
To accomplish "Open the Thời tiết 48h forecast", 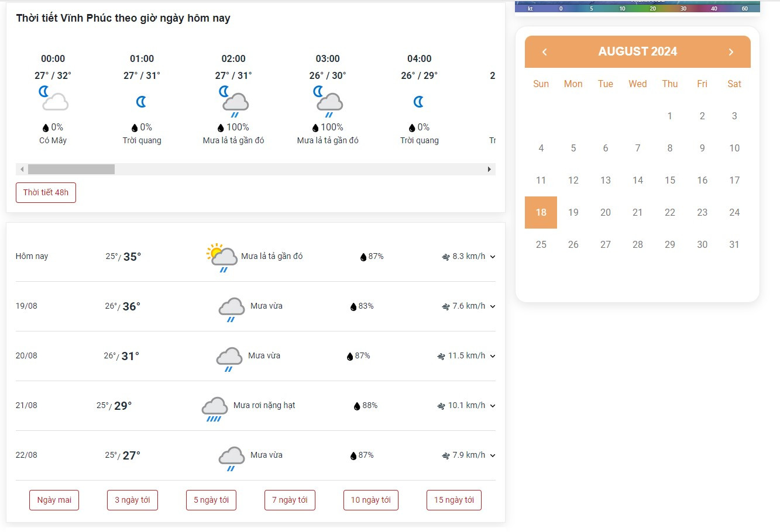I will click(x=46, y=192).
